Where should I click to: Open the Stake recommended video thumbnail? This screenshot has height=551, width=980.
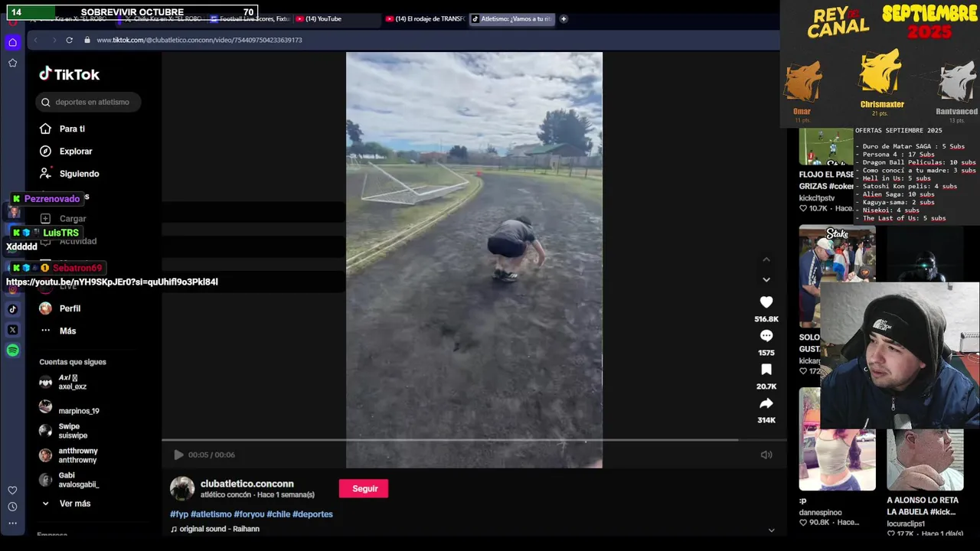[x=837, y=276]
